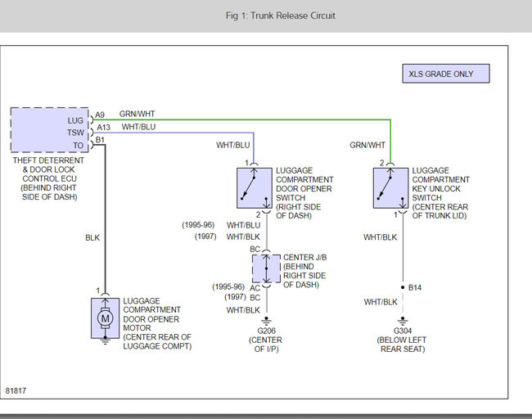Click the 'TO' terminal label in ECU
Viewport: 532px width, 419px height.
coord(79,146)
